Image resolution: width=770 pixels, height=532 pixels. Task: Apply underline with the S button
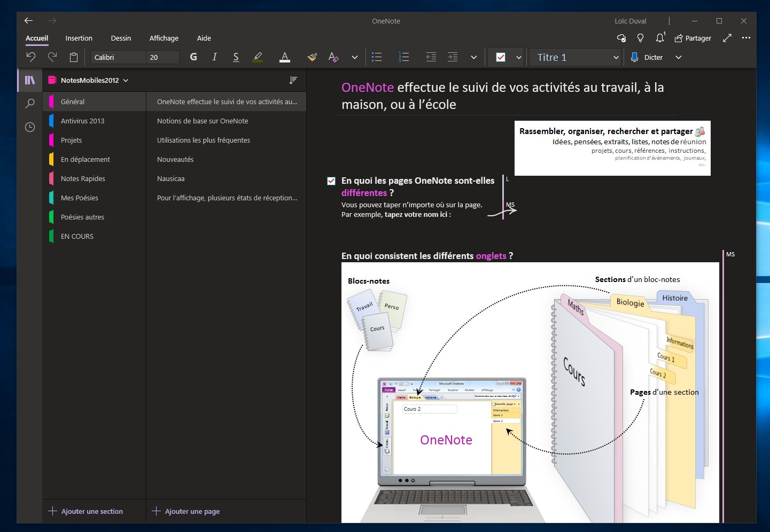[x=236, y=57]
